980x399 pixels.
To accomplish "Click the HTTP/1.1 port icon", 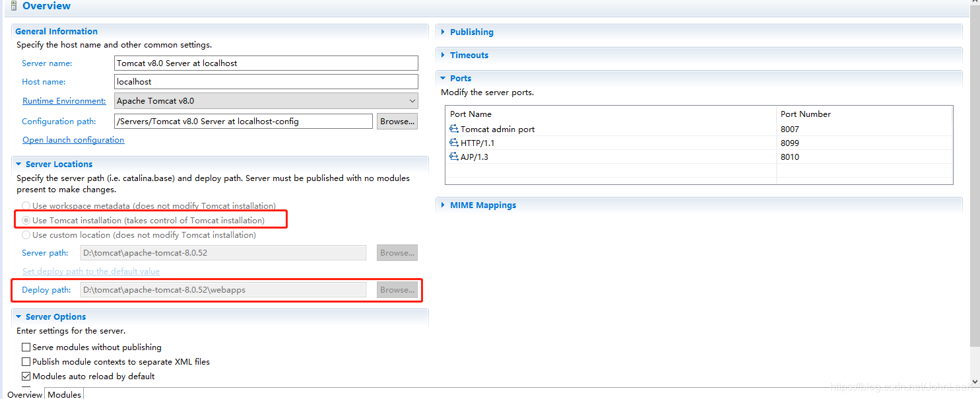I will click(453, 143).
